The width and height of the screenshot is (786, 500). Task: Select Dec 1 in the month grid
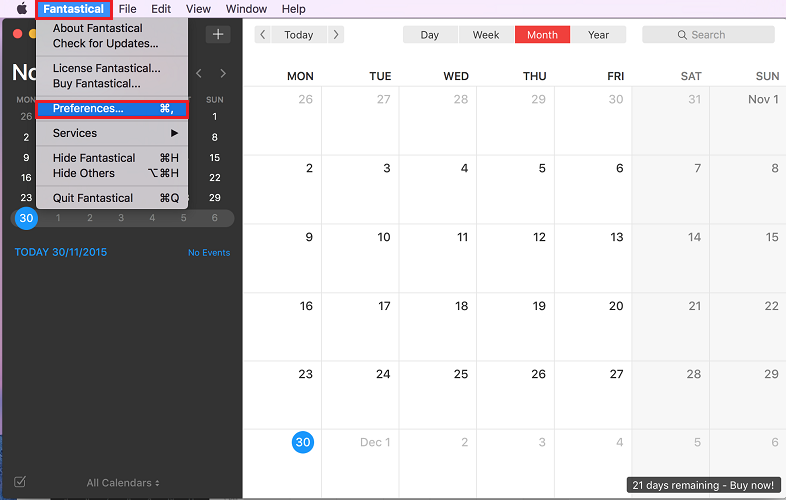[x=375, y=442]
